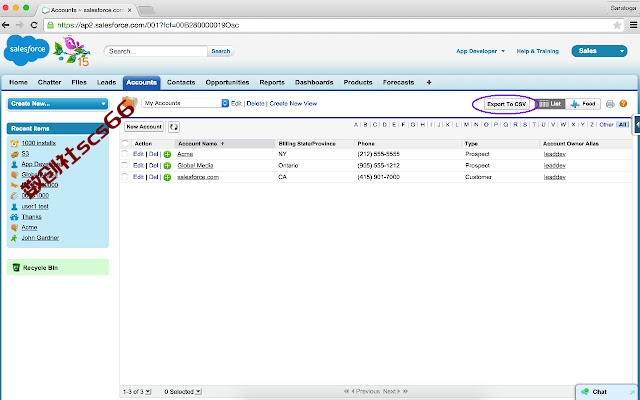Screen dimensions: 640x400
Task: Click folder icon beside Acme recent item
Action: click(x=14, y=228)
